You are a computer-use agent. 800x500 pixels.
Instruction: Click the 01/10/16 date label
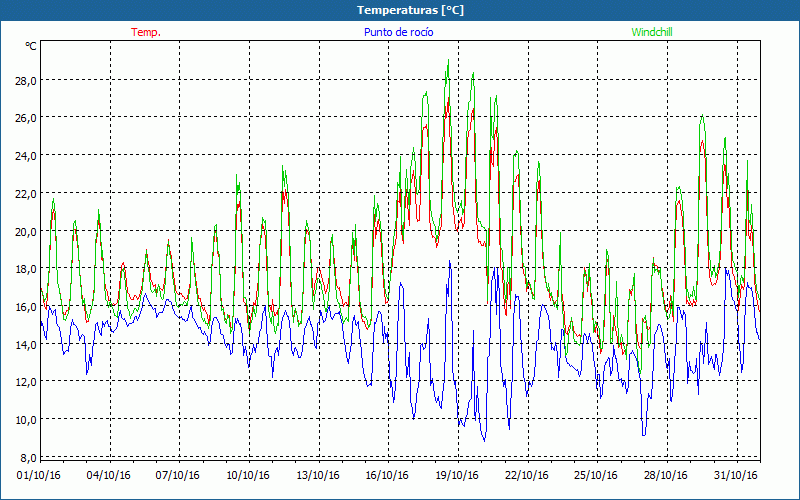coord(39,476)
